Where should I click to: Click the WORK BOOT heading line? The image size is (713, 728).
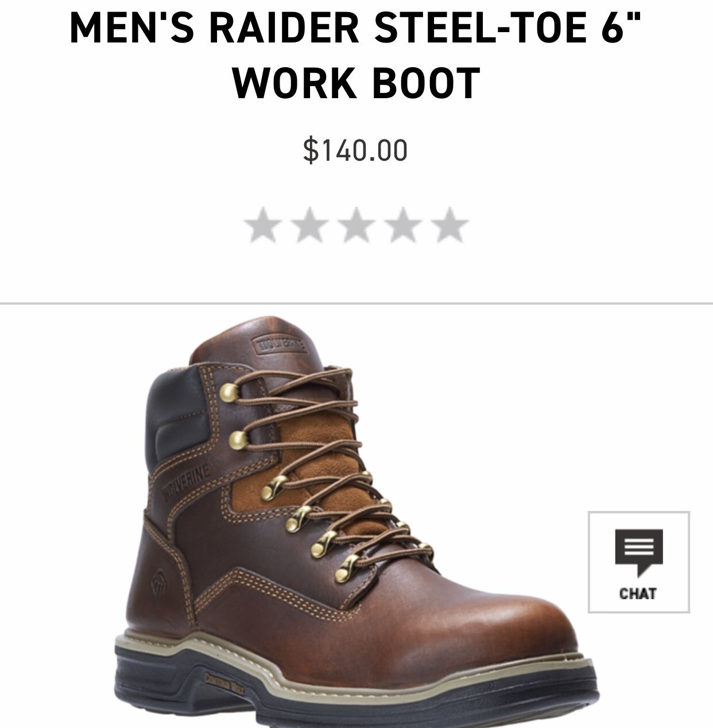[x=356, y=83]
